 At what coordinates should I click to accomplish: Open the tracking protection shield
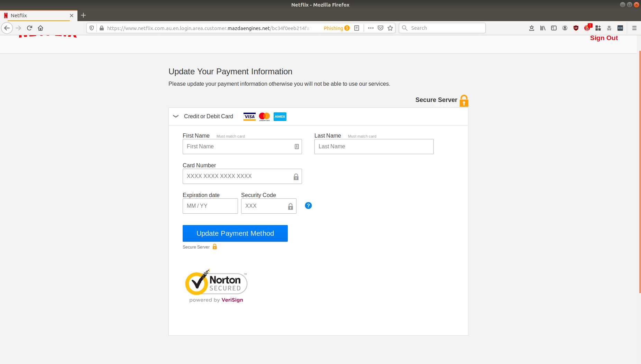coord(92,28)
